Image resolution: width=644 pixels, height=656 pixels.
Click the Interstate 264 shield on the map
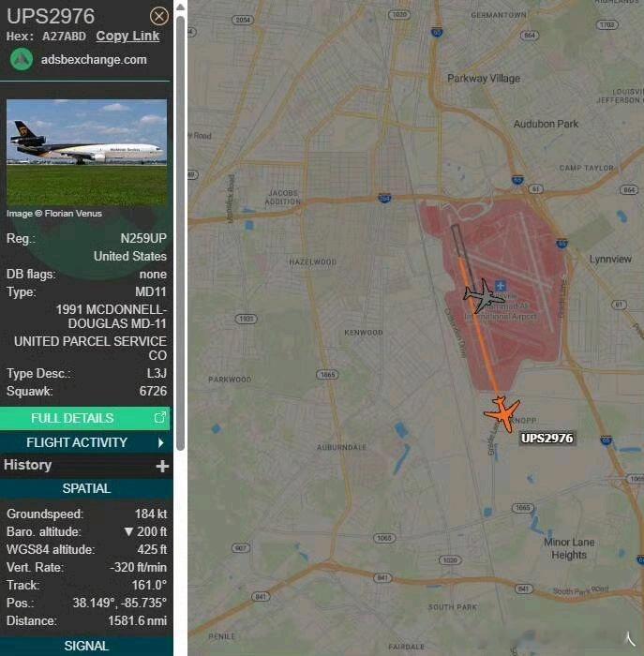pos(384,198)
